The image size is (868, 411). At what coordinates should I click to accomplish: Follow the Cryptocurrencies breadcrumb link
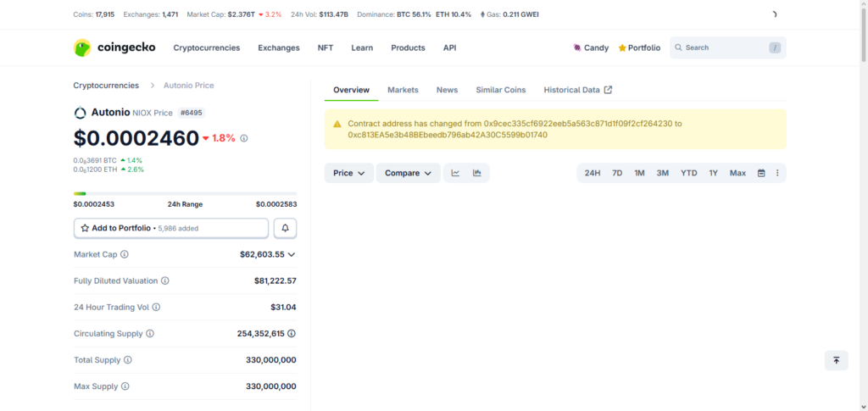(x=106, y=86)
